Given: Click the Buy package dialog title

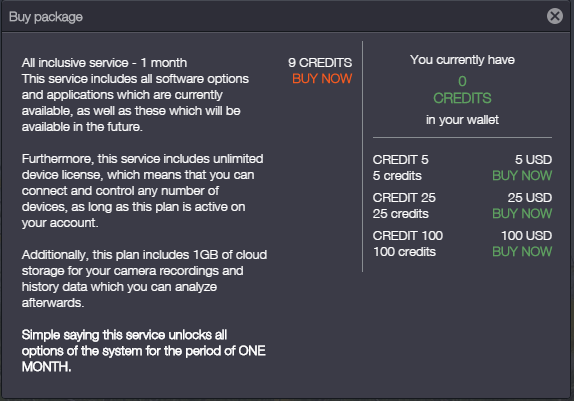Looking at the screenshot, I should (46, 17).
